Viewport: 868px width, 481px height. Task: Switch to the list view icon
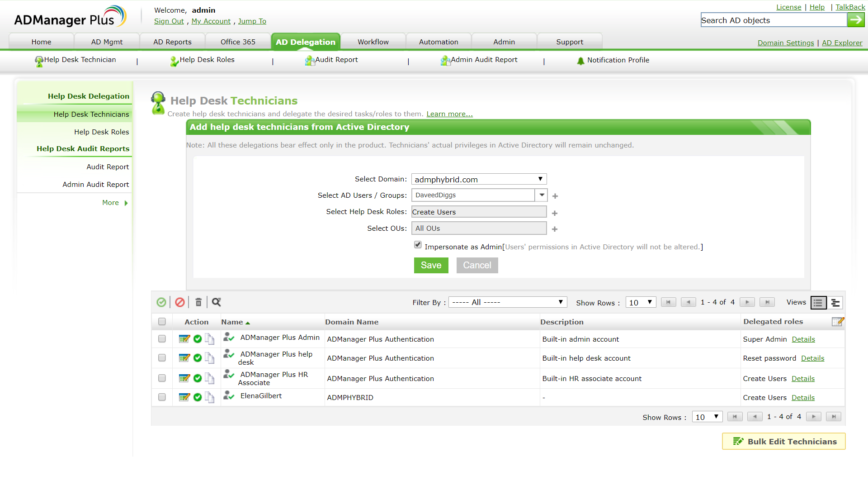(818, 303)
